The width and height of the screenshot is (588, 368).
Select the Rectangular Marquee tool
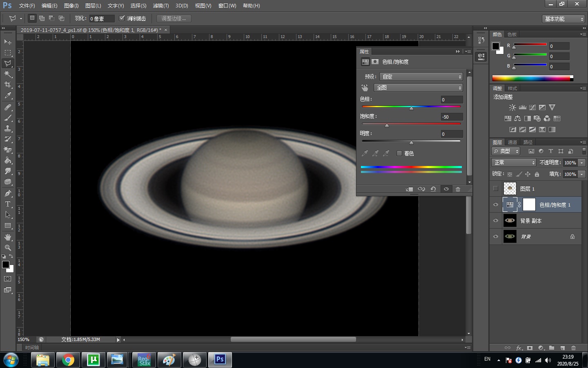[x=8, y=53]
